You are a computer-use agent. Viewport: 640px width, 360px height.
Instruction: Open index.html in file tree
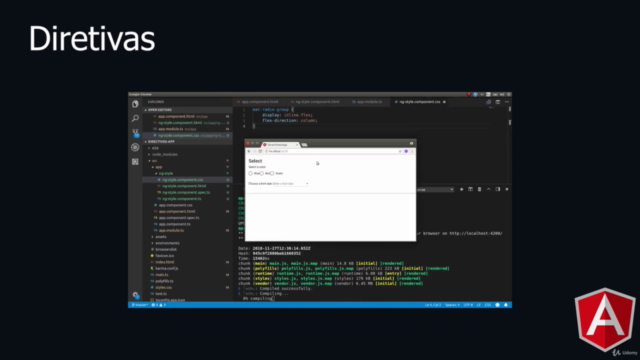click(x=165, y=262)
